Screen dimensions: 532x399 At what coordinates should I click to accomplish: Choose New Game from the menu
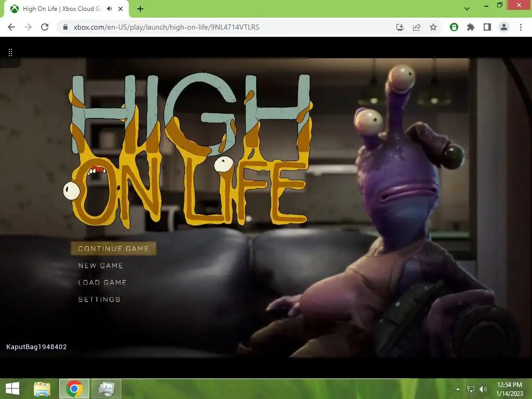click(100, 265)
